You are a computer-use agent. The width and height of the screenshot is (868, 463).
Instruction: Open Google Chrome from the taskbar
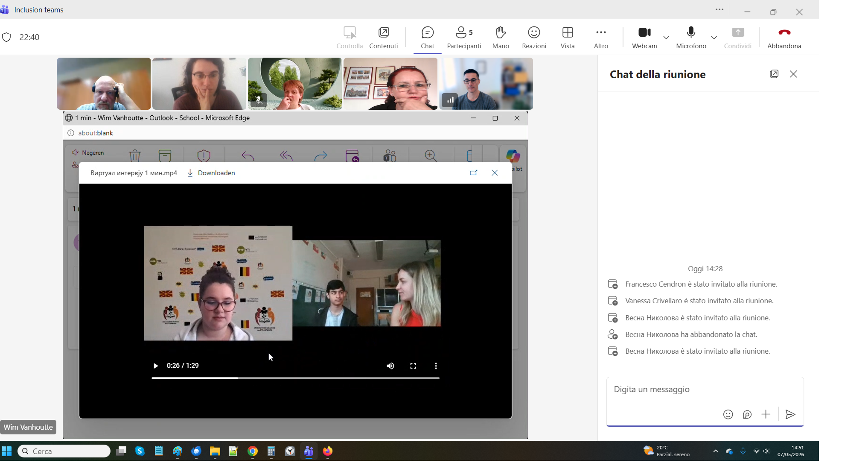tap(253, 451)
